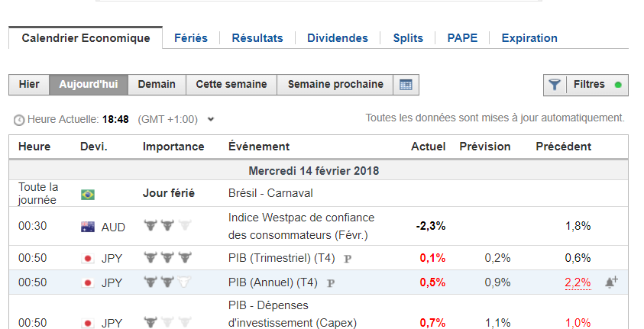Show Semaine prochaine events
This screenshot has height=329, width=644.
tap(335, 85)
